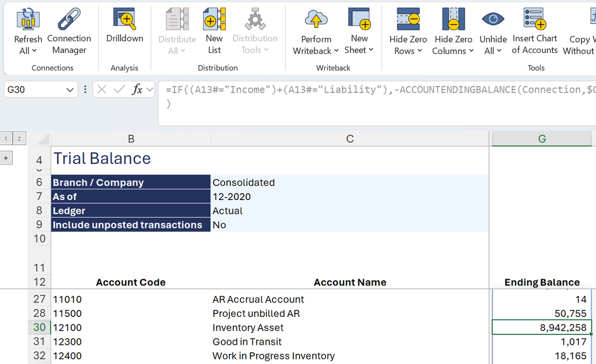Viewport: 596px width, 364px height.
Task: Select row 30 header
Action: [39, 327]
